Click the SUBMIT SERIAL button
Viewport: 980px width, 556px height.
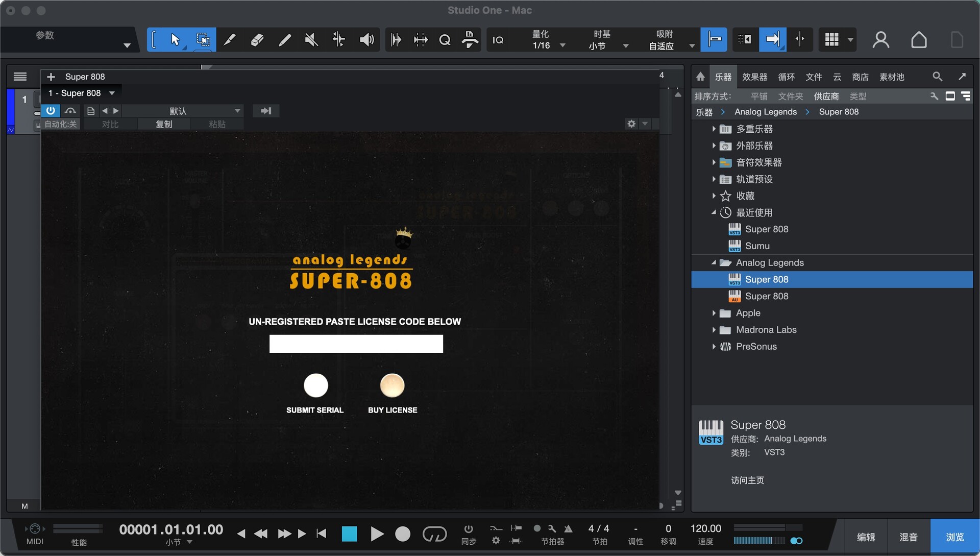tap(315, 385)
